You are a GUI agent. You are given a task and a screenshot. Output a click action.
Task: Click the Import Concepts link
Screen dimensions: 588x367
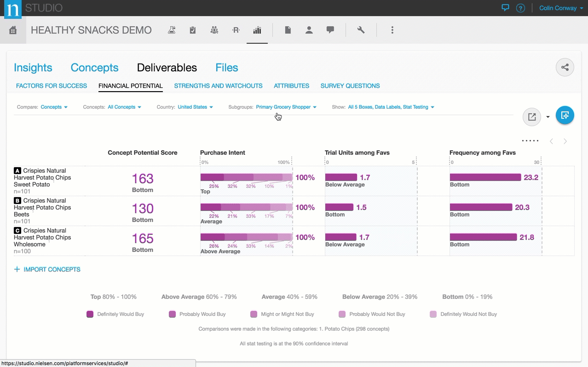pyautogui.click(x=52, y=269)
